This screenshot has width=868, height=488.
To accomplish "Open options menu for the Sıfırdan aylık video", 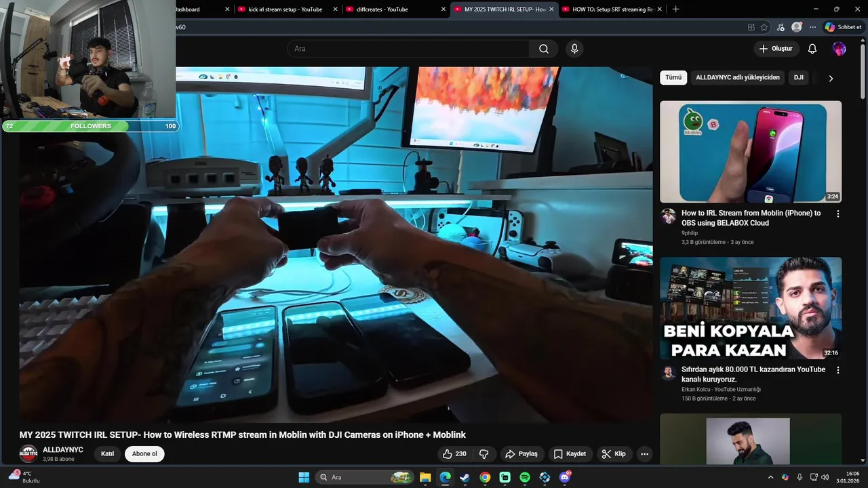I will [837, 370].
